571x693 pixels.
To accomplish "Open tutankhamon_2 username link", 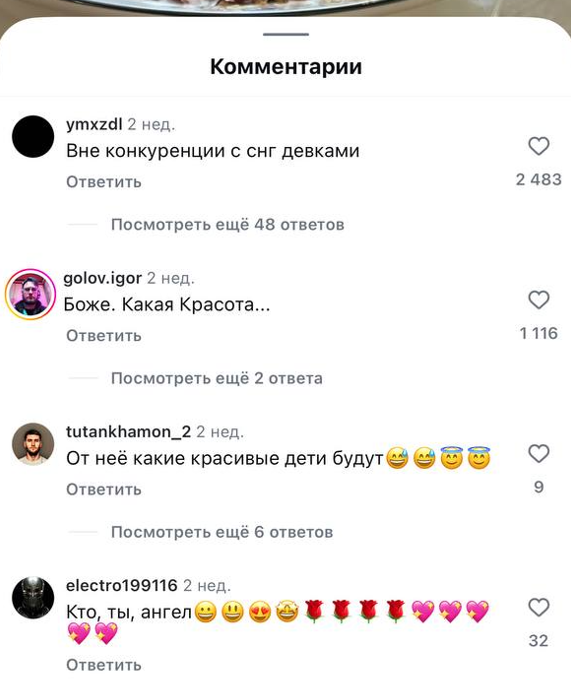I will 129,432.
